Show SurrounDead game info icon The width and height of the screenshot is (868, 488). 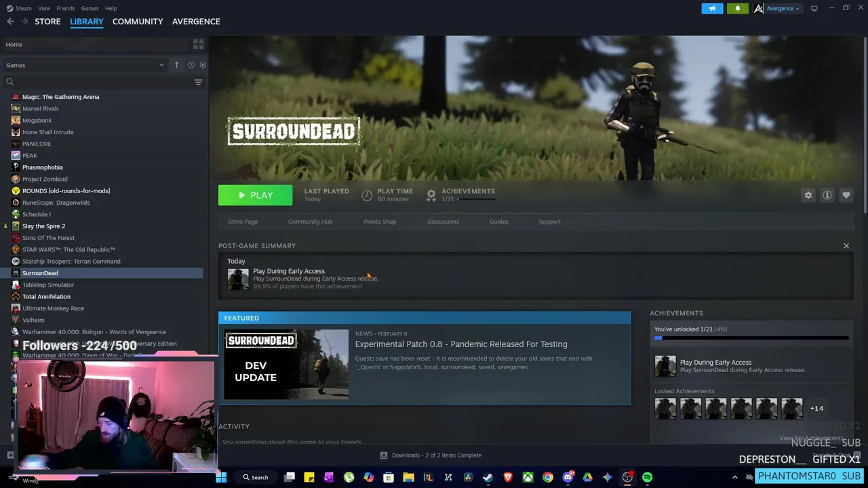click(827, 195)
